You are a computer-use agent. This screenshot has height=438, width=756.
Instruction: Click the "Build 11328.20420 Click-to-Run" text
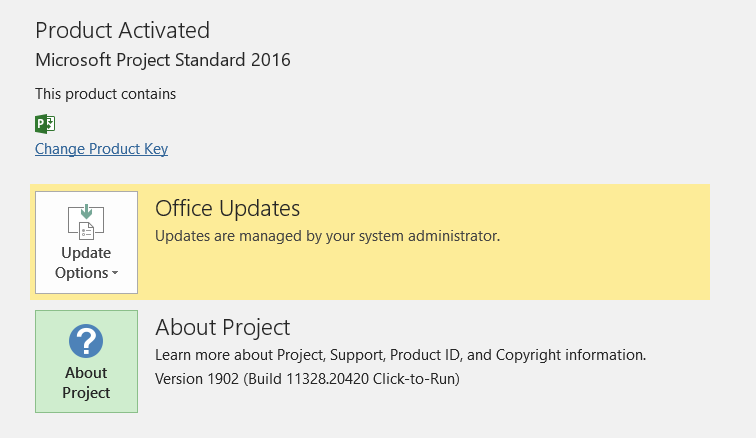[353, 379]
